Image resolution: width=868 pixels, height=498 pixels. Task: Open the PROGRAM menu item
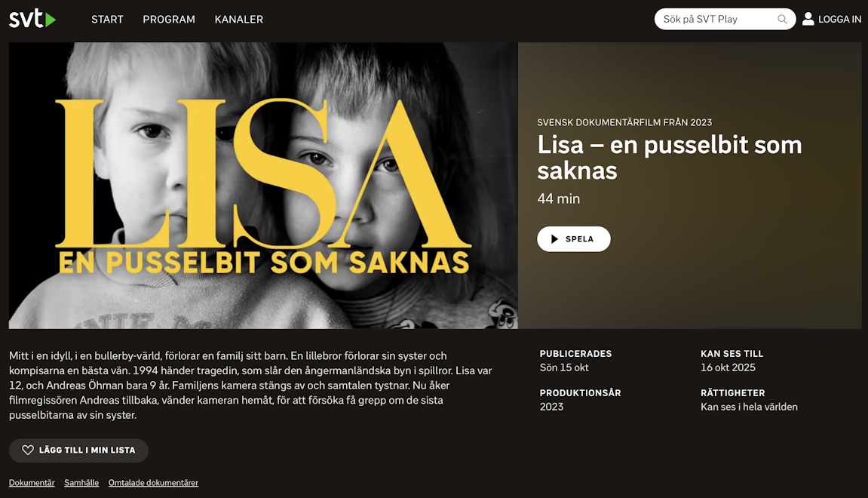pyautogui.click(x=169, y=20)
